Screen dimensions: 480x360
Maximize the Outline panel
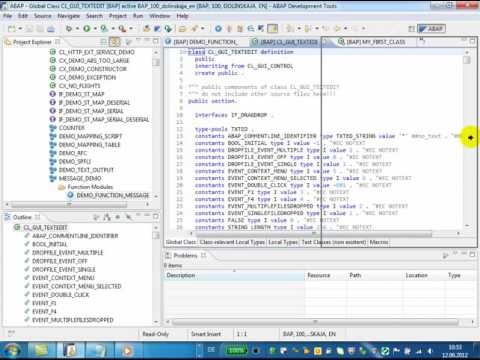[x=156, y=216]
